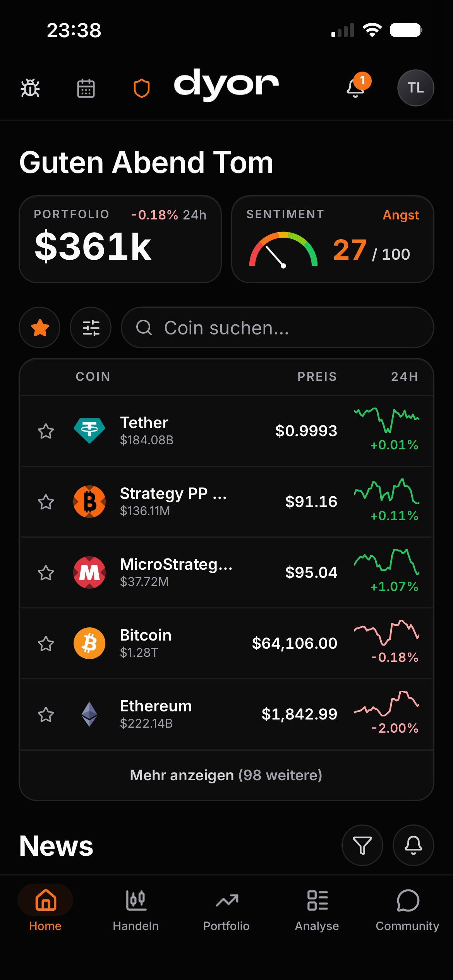Switch to the Community tab

407,910
